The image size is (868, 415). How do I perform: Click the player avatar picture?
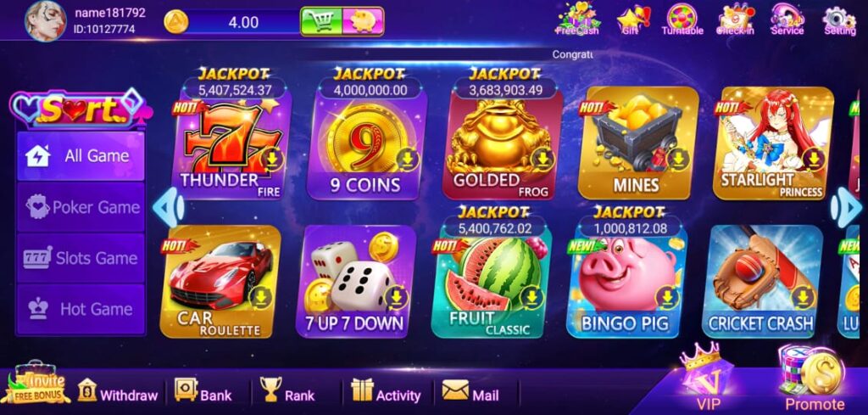pos(46,20)
